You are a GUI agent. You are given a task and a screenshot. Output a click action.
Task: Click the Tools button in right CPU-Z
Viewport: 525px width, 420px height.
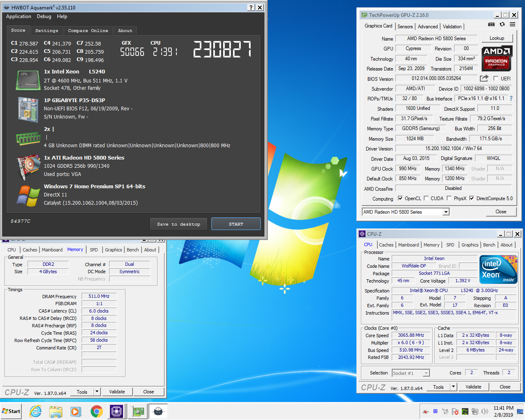438,387
